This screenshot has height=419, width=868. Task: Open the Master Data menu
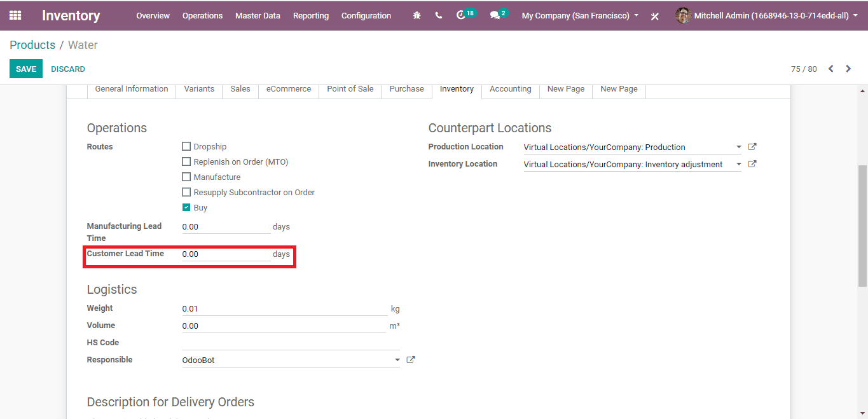coord(258,15)
